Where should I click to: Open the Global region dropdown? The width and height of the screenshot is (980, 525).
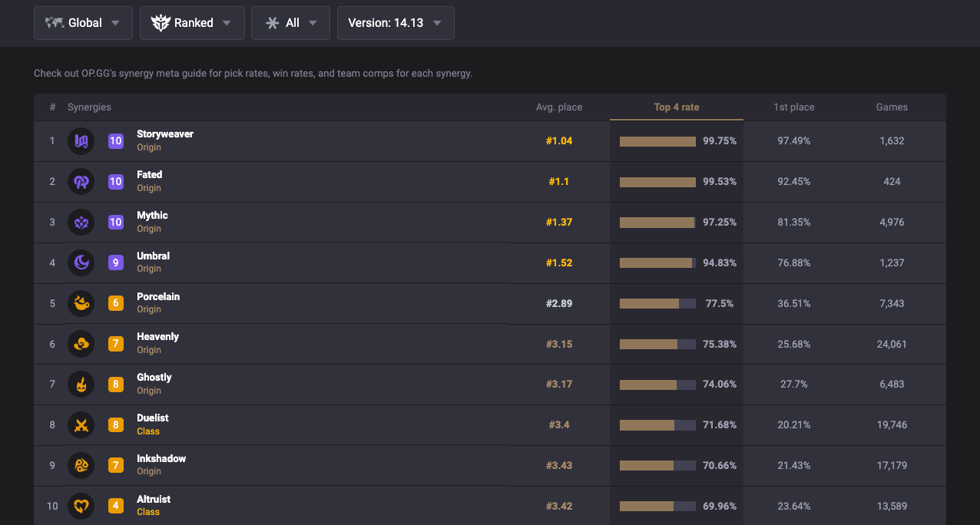(83, 23)
